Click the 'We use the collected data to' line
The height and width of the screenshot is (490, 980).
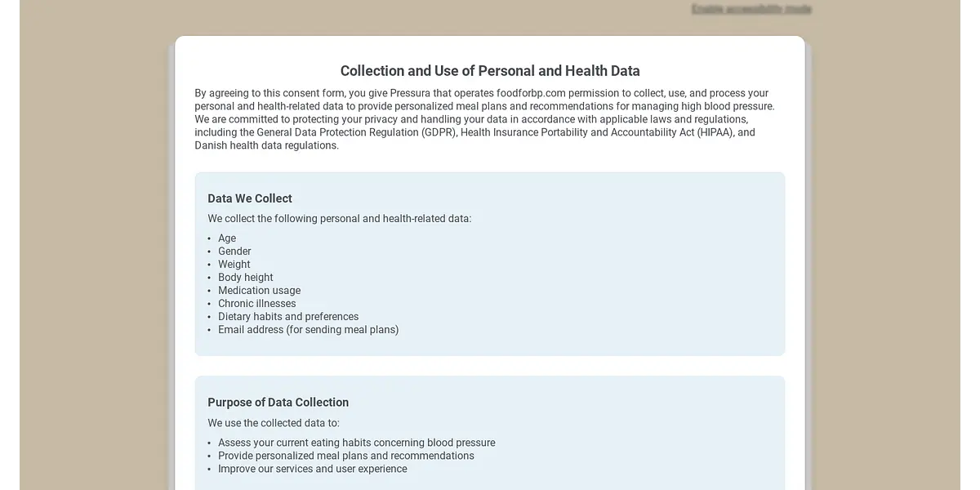point(274,423)
